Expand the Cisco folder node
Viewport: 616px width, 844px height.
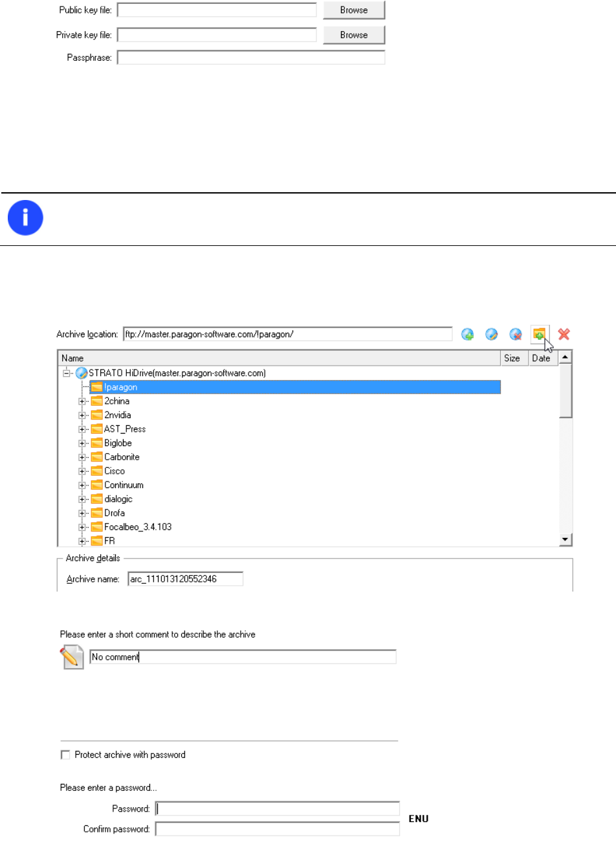[x=82, y=471]
